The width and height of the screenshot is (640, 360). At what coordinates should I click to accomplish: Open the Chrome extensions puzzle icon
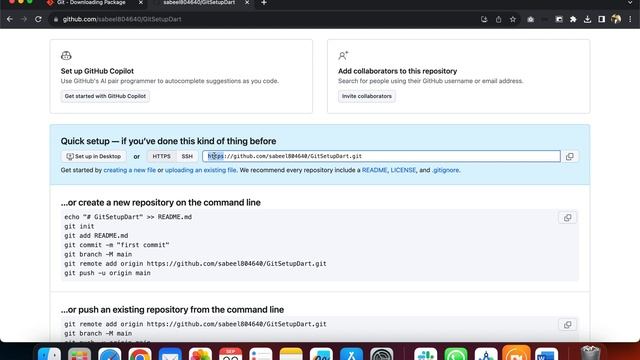point(573,19)
